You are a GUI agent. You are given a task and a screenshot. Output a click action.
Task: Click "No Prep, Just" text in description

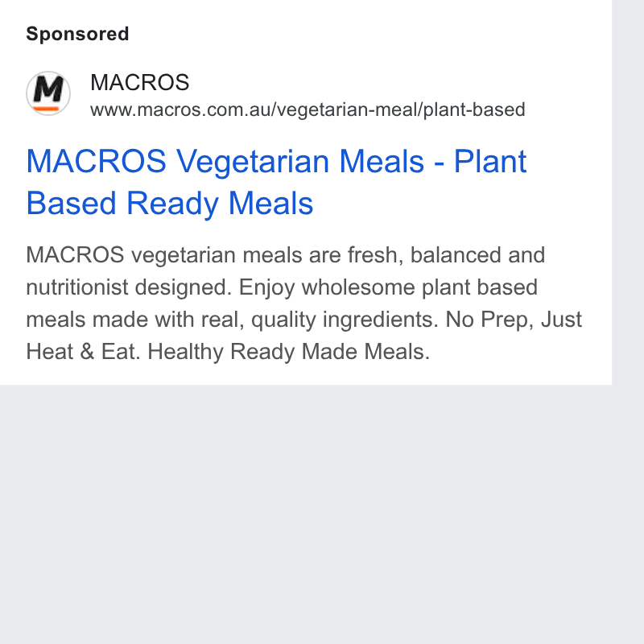click(514, 319)
